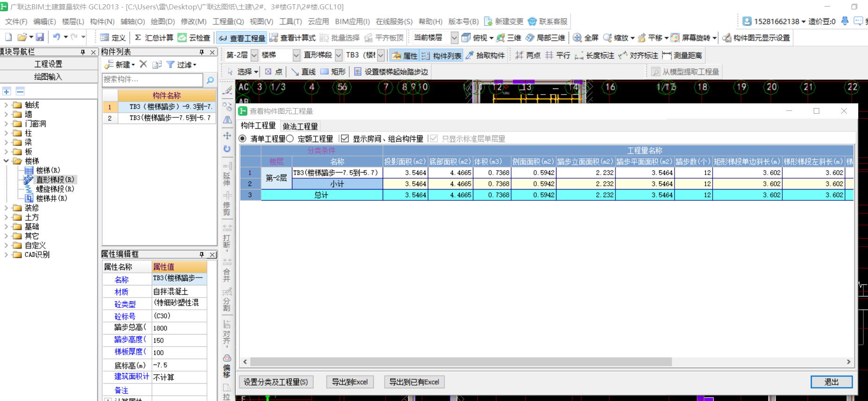Toggle 构件列表 panel button

point(441,55)
